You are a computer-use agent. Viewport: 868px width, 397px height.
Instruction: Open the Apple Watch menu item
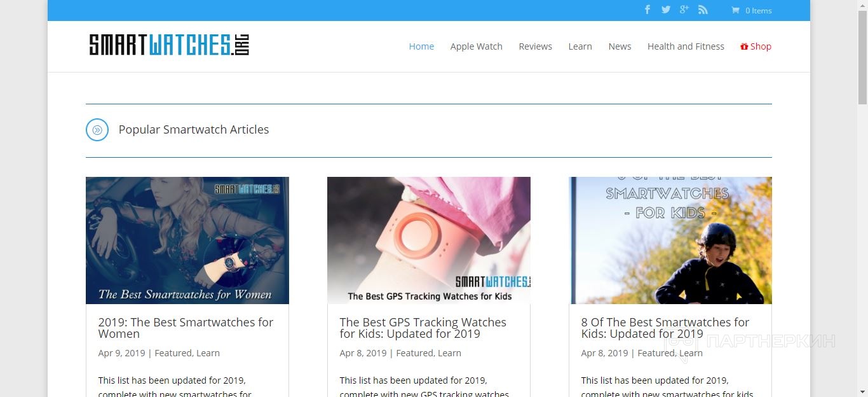(477, 46)
